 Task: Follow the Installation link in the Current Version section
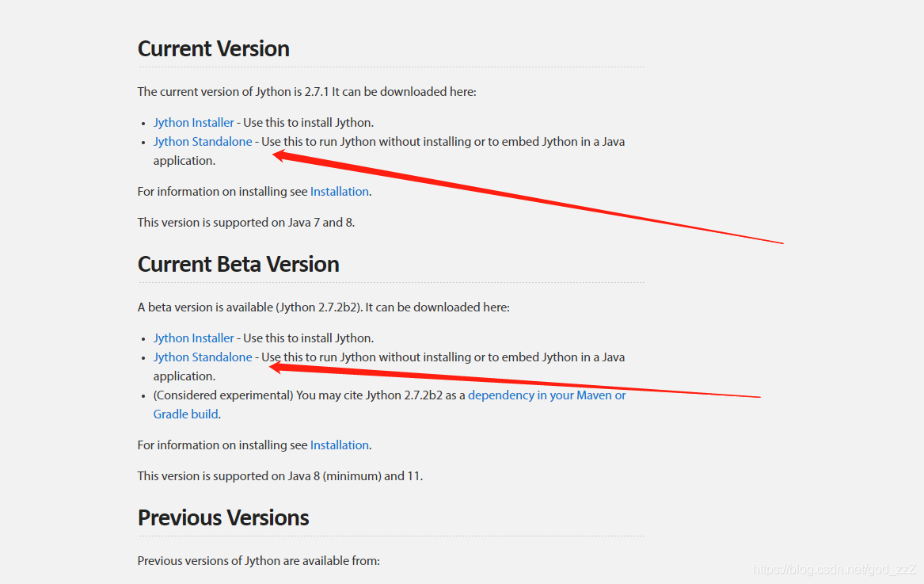coord(340,192)
